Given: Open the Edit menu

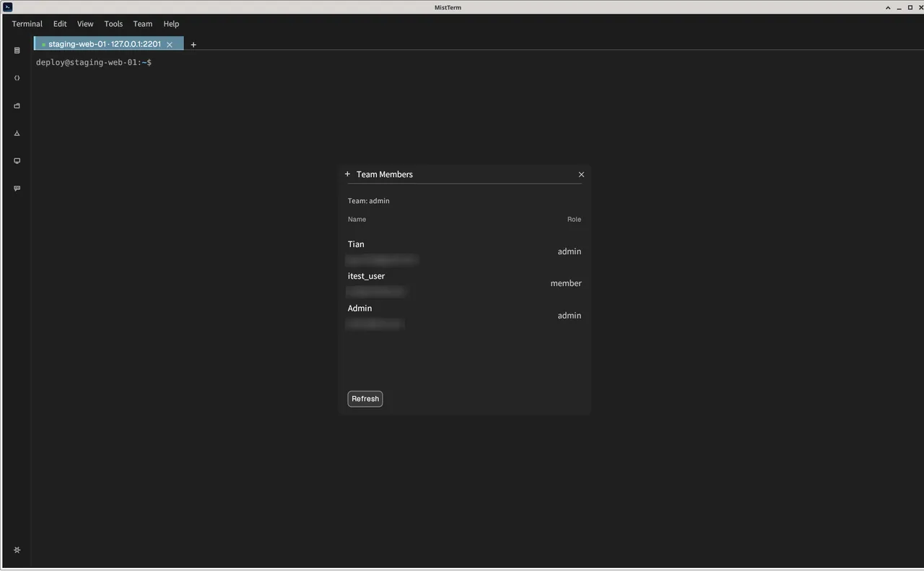Looking at the screenshot, I should 60,24.
